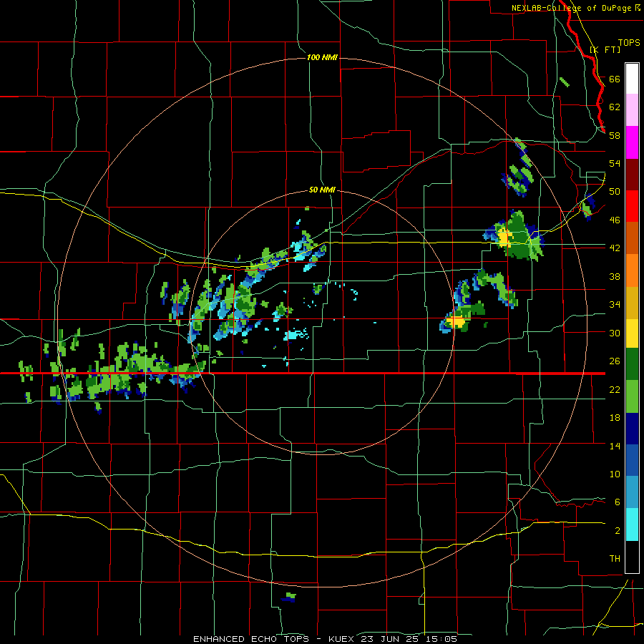Click the bright yellow legend swatch
Viewport: 644px width, 644px height.
632,333
